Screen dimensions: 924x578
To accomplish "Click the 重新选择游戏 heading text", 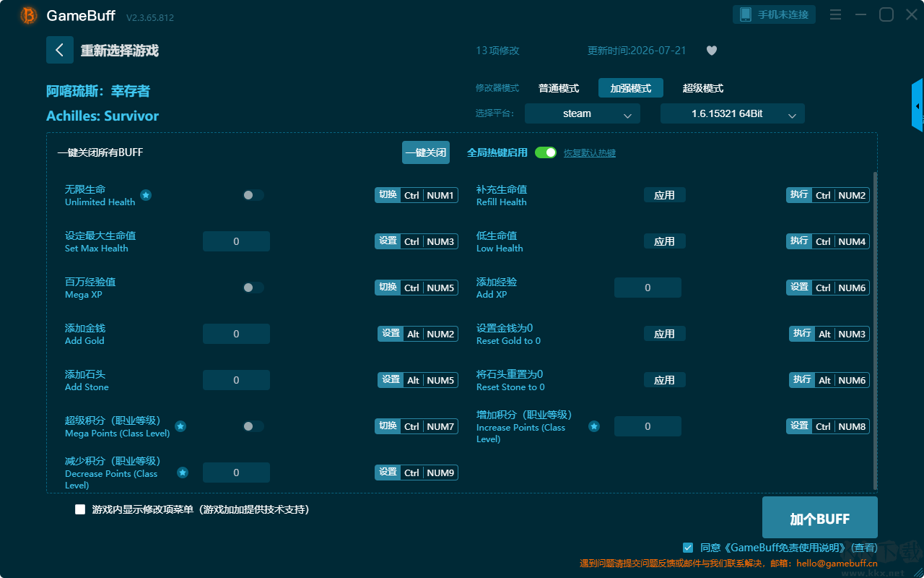I will (x=120, y=51).
